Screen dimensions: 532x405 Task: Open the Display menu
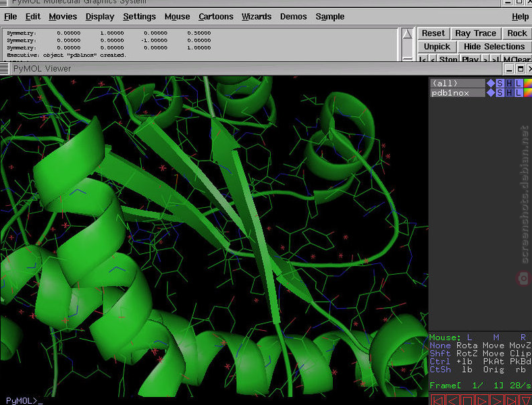[x=100, y=17]
